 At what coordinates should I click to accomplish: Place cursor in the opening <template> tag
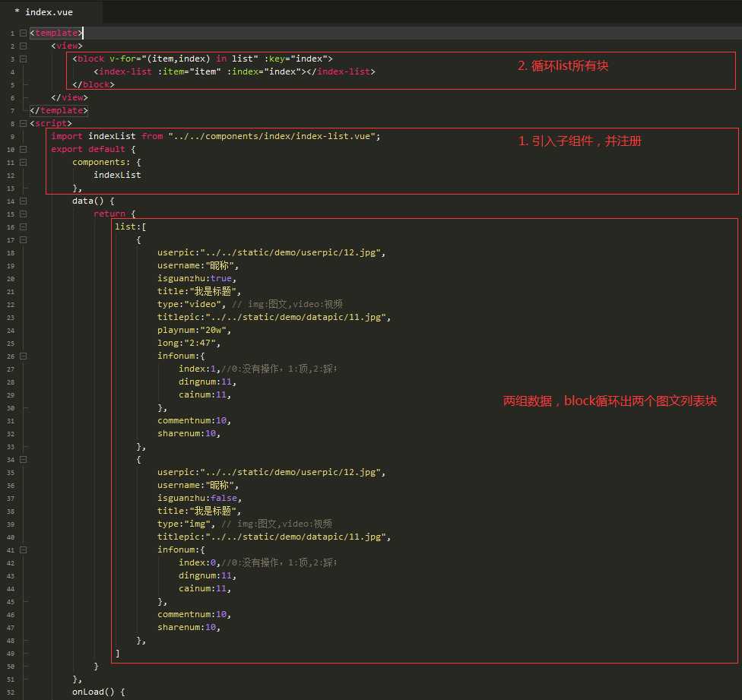56,33
